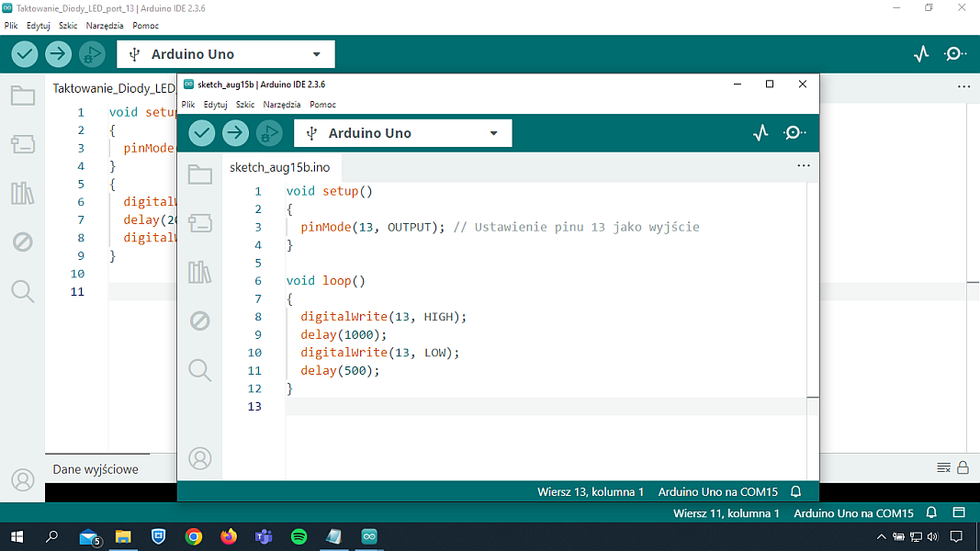Start debugging in sketch_aug15b window
This screenshot has width=980, height=551.
click(x=269, y=133)
